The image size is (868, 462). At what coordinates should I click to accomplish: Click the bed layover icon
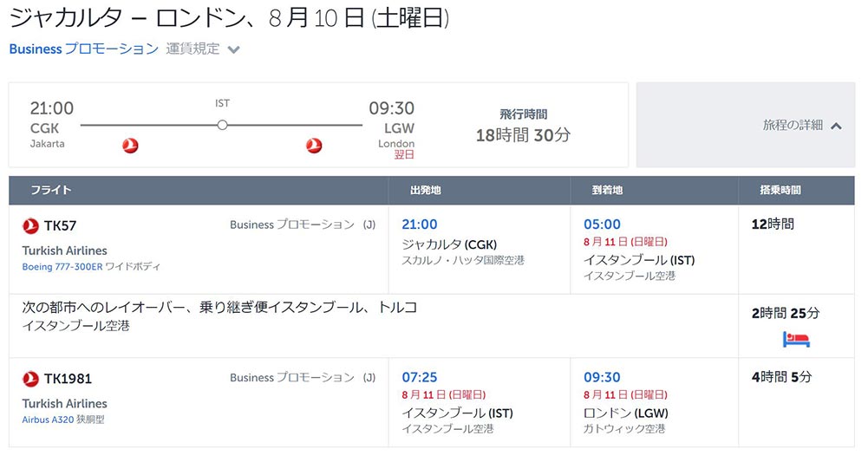tap(796, 339)
